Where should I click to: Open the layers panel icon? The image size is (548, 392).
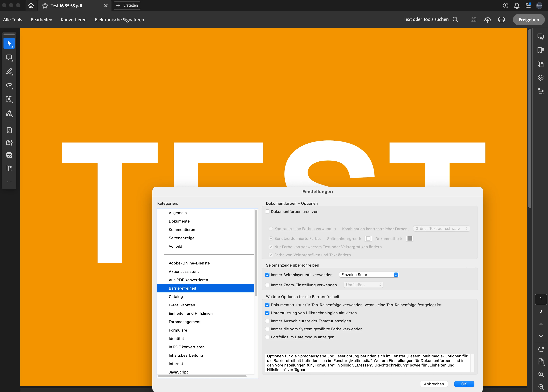[540, 78]
